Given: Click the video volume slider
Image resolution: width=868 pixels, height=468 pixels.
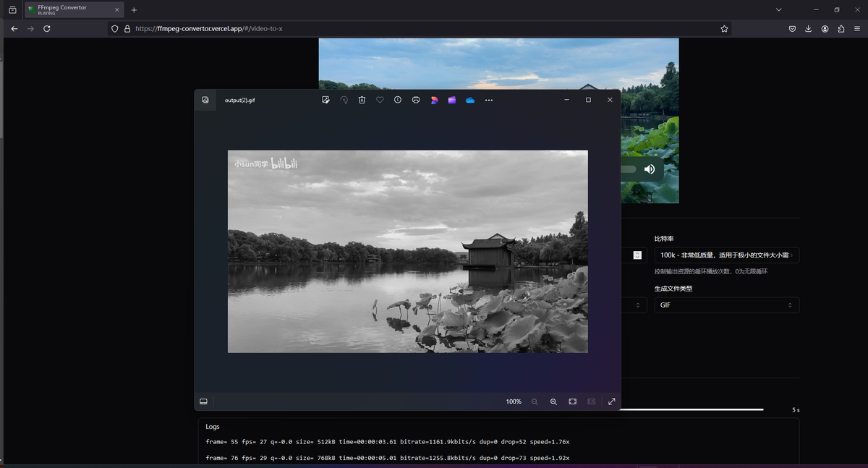Looking at the screenshot, I should click(628, 169).
